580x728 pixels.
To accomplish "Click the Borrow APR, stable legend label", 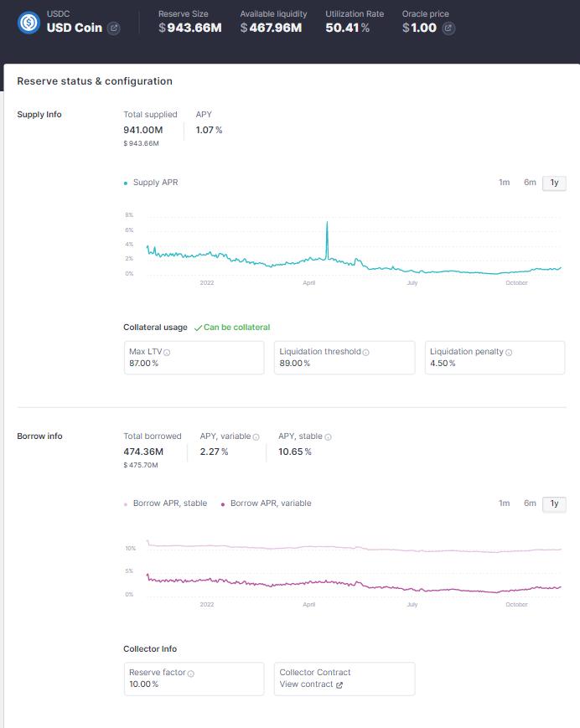I will pyautogui.click(x=169, y=503).
